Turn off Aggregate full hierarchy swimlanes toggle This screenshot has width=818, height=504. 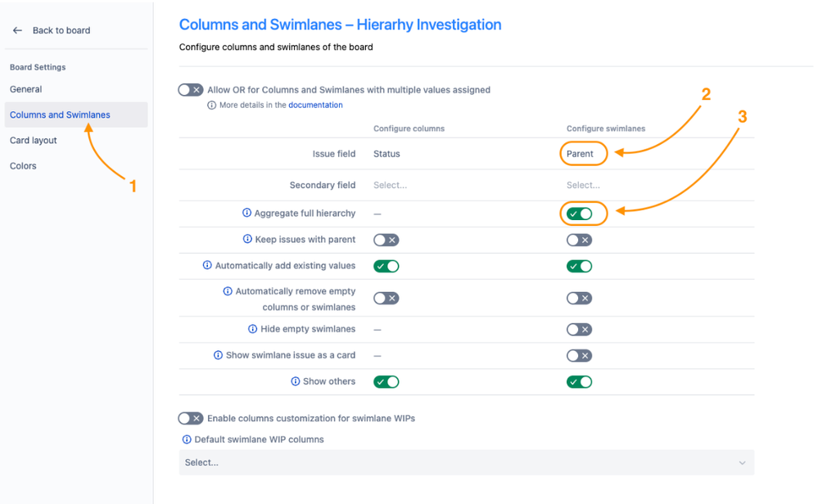tap(580, 214)
